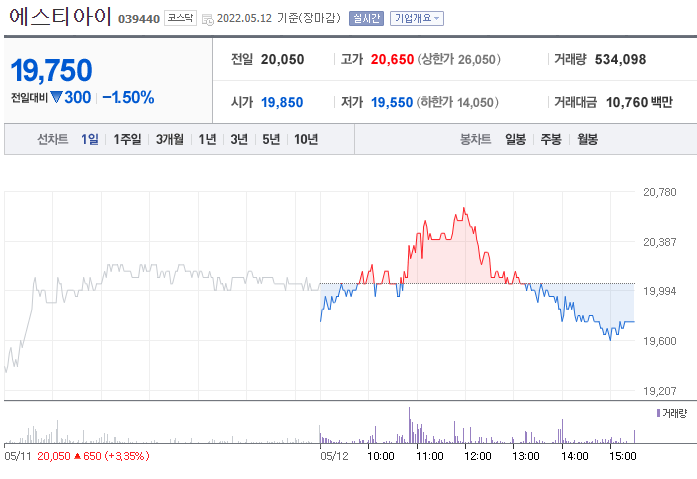Switch line chart to 1주일
Viewport: 697px width, 479px height.
pos(127,140)
